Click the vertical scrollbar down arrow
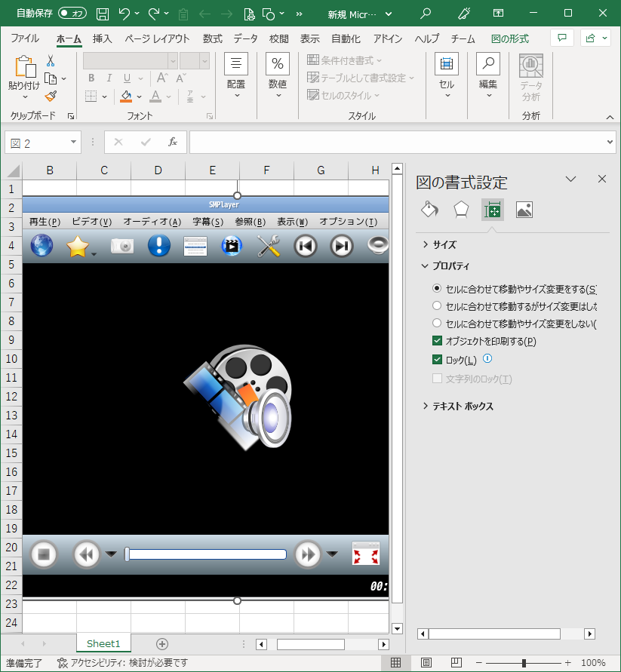This screenshot has width=621, height=672. click(397, 629)
